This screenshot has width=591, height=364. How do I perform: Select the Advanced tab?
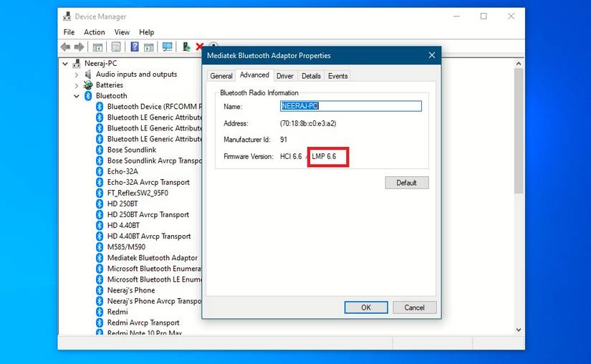coord(254,75)
